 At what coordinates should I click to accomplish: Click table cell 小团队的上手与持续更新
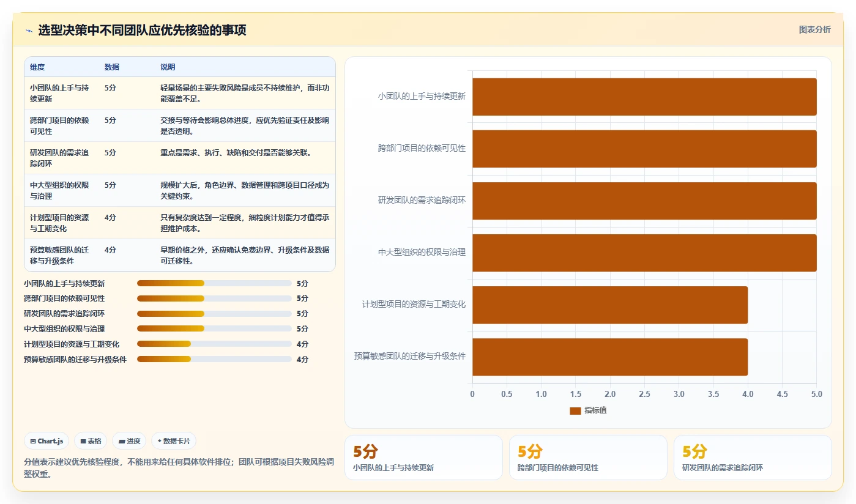[x=61, y=93]
